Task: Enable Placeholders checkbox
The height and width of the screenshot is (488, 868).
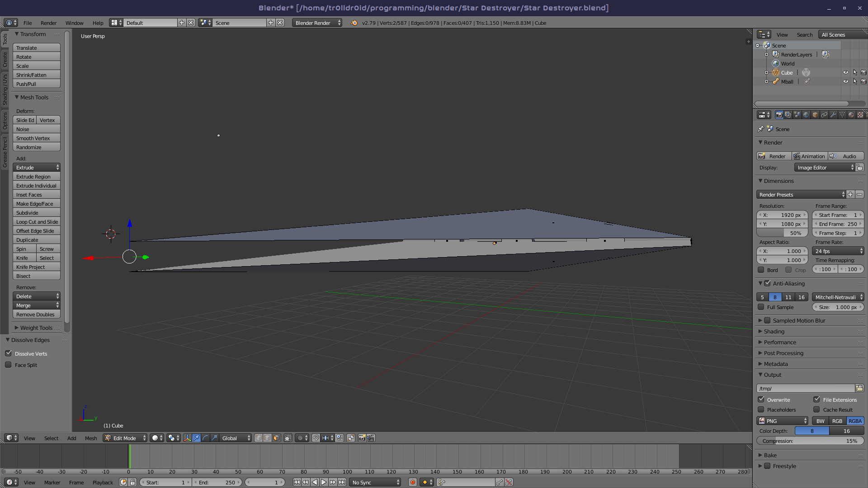Action: click(761, 409)
